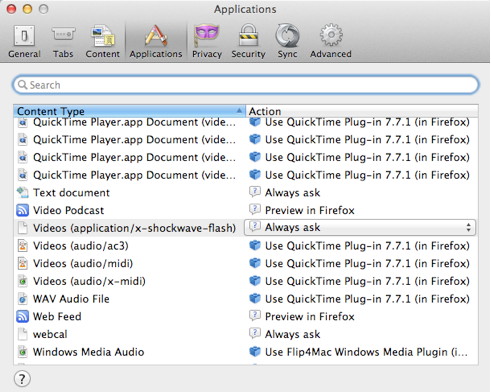Open the Sync preferences pane

(x=287, y=42)
